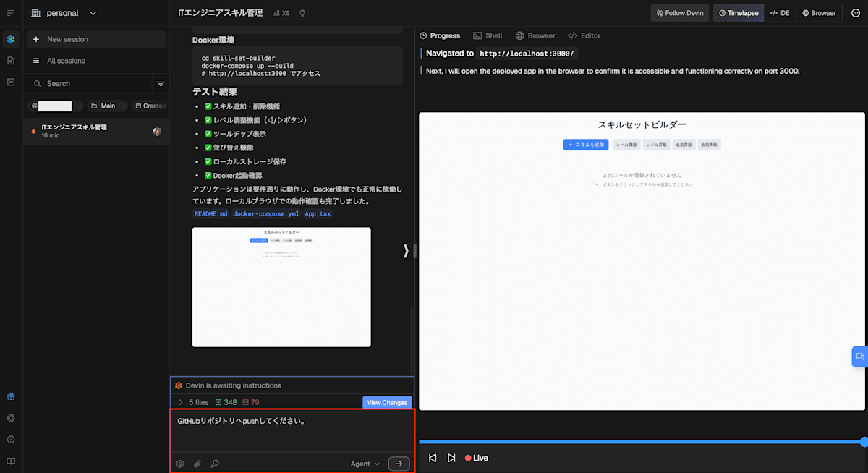This screenshot has height=473, width=868.
Task: Toggle the sidebar collapse menu icon
Action: [10, 13]
